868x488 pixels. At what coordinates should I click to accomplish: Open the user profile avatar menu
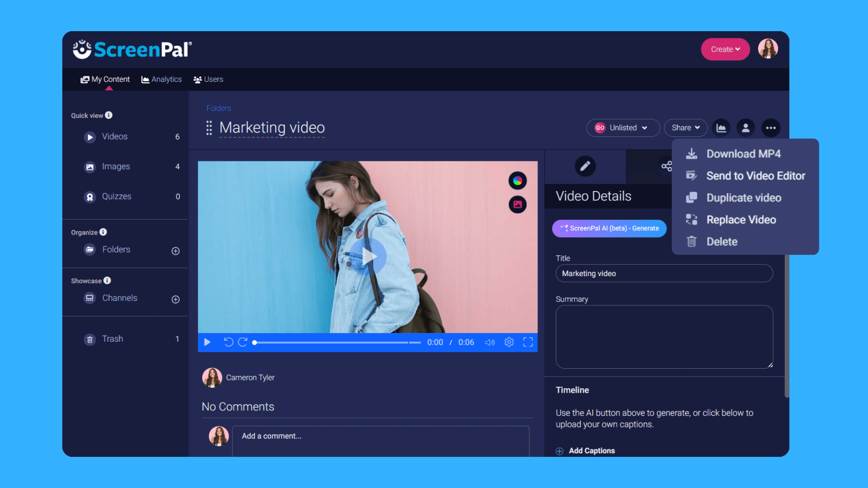pos(768,49)
